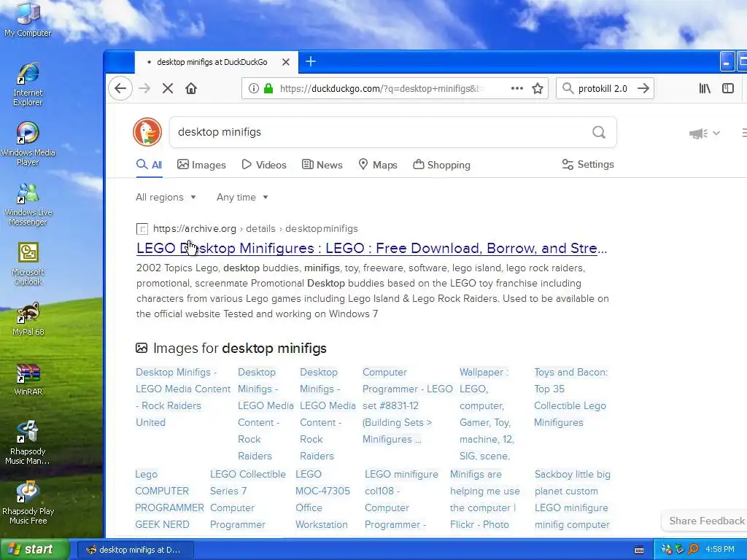Submit protokill 2.0 search with arrow
Screen dimensions: 747x560
coord(643,88)
